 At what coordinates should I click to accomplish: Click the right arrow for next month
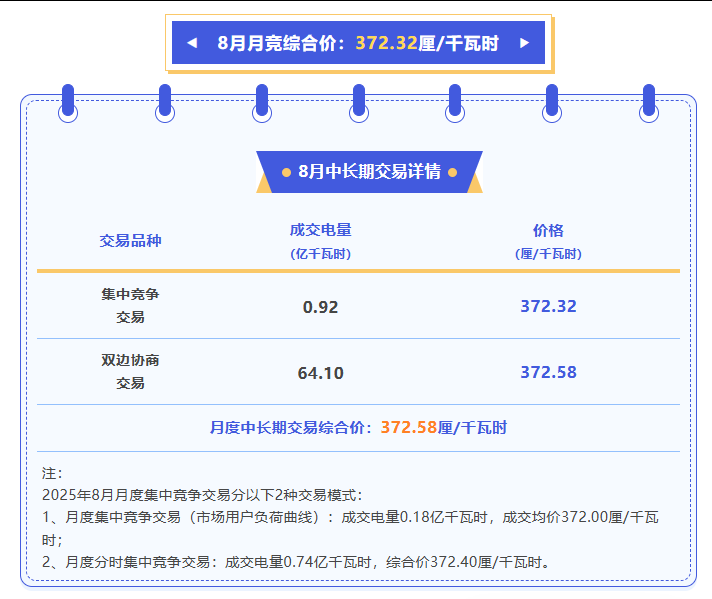click(524, 43)
